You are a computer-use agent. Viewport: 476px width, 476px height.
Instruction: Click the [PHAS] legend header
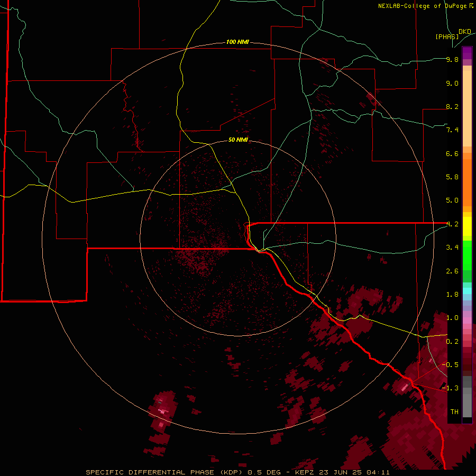click(x=447, y=36)
